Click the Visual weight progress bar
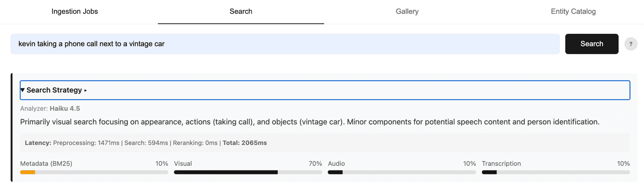 pyautogui.click(x=248, y=172)
